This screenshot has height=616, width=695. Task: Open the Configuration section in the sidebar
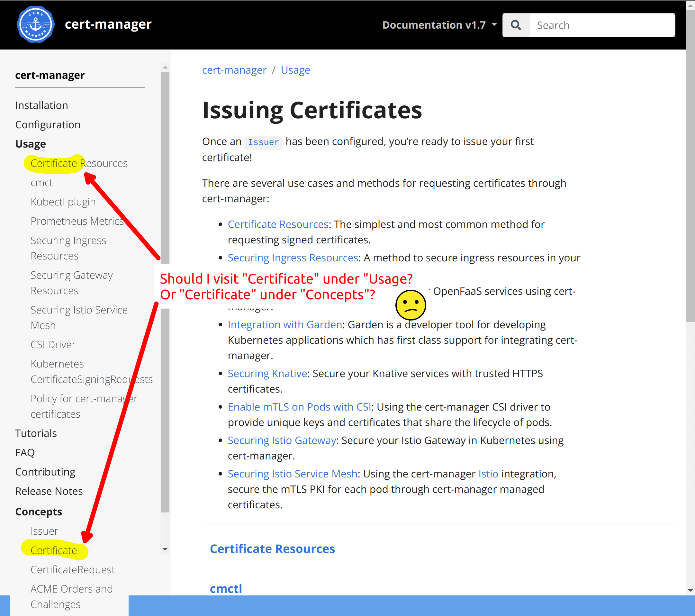[48, 124]
